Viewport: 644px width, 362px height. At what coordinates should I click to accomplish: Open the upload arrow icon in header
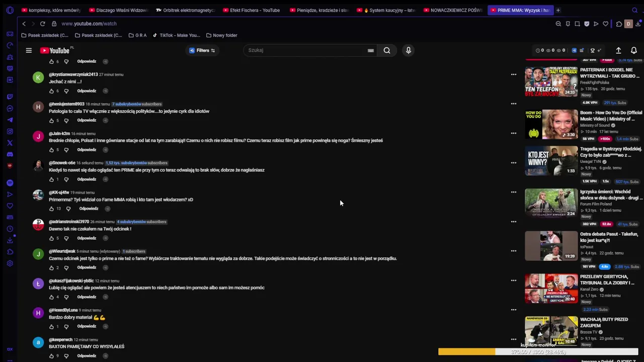pyautogui.click(x=618, y=50)
